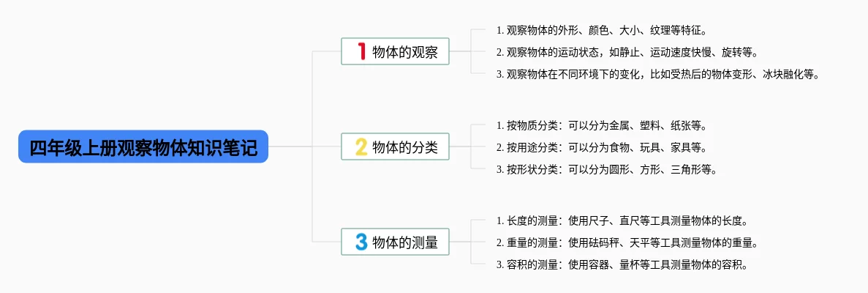The height and width of the screenshot is (293, 868).
Task: Select the 按用途分类 note
Action: (x=601, y=147)
